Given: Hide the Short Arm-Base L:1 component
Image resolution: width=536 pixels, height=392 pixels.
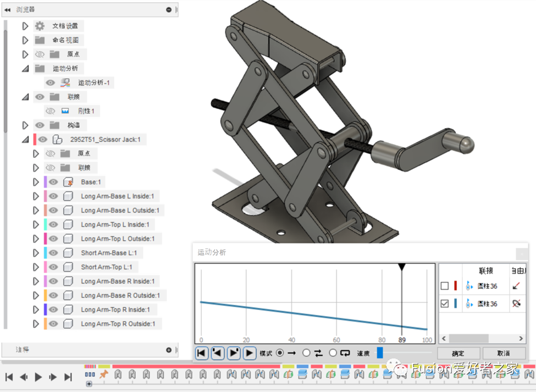Looking at the screenshot, I should (53, 253).
